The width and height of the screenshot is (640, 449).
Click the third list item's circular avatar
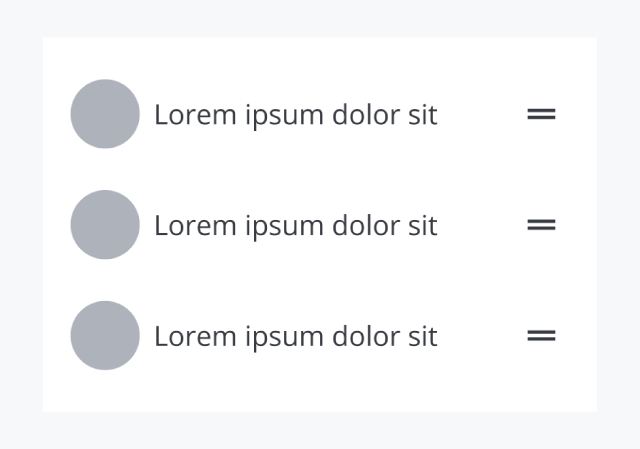[x=105, y=336]
